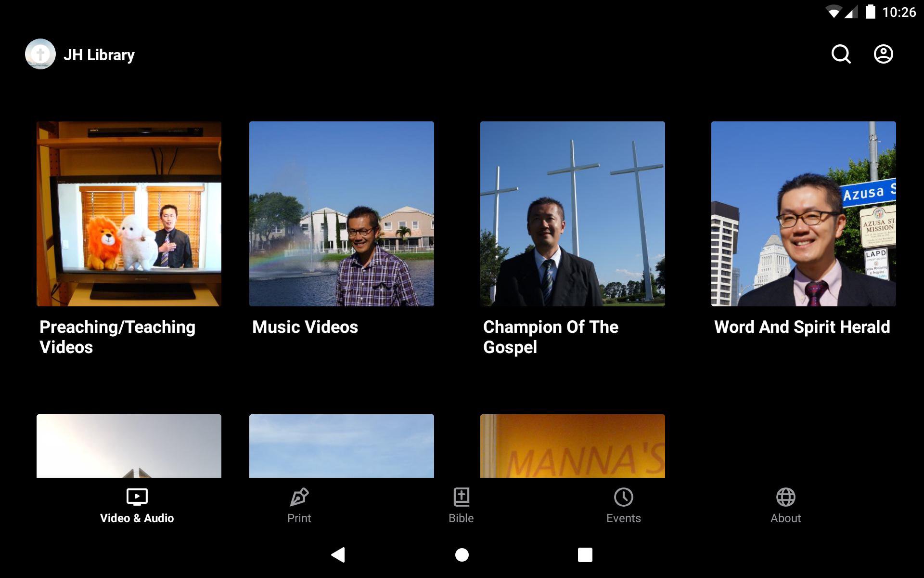
Task: Tap the Events clock icon
Action: pyautogui.click(x=623, y=497)
